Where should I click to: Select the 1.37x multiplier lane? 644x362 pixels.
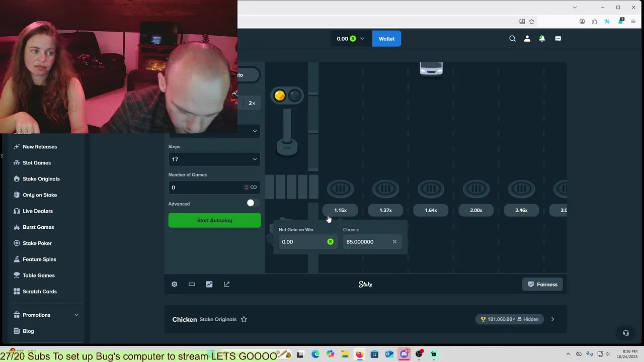385,210
